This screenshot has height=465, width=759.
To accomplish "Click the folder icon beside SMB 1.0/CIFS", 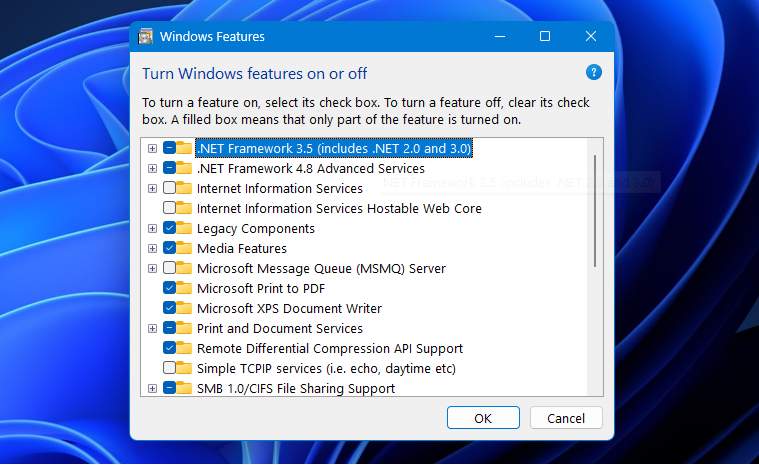I will pyautogui.click(x=184, y=388).
